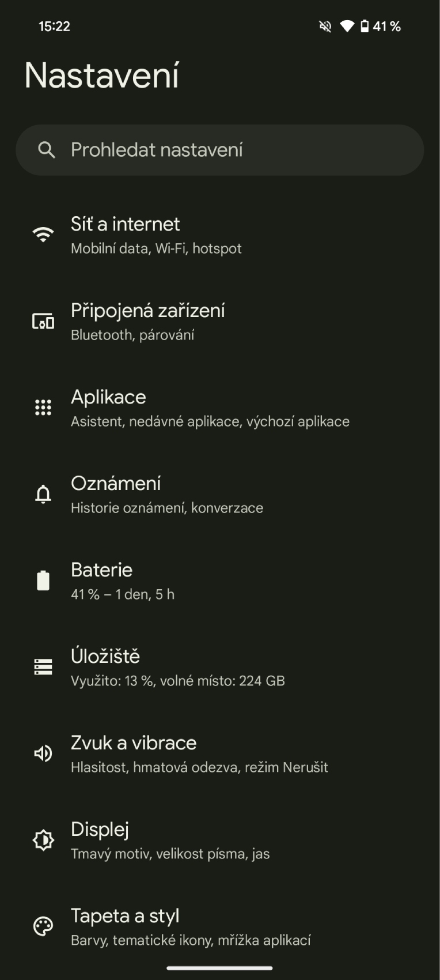This screenshot has width=440, height=980.
Task: Tap the muted sound status bar icon
Action: coord(325,27)
